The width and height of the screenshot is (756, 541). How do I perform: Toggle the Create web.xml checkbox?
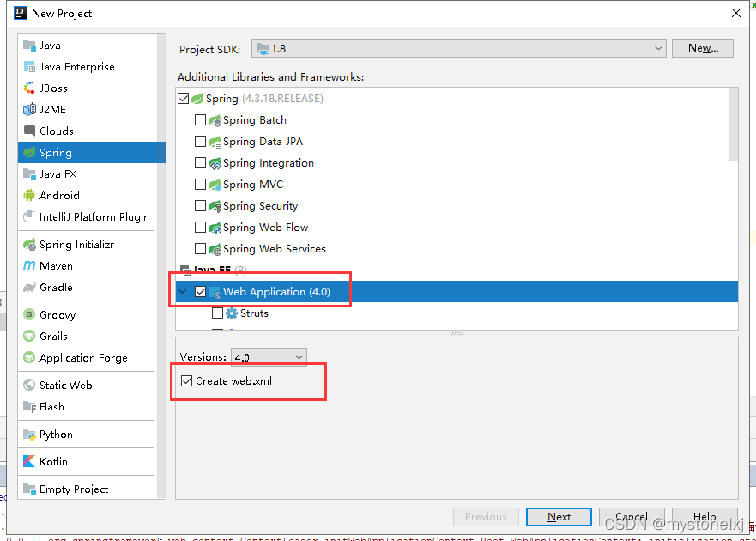(186, 380)
